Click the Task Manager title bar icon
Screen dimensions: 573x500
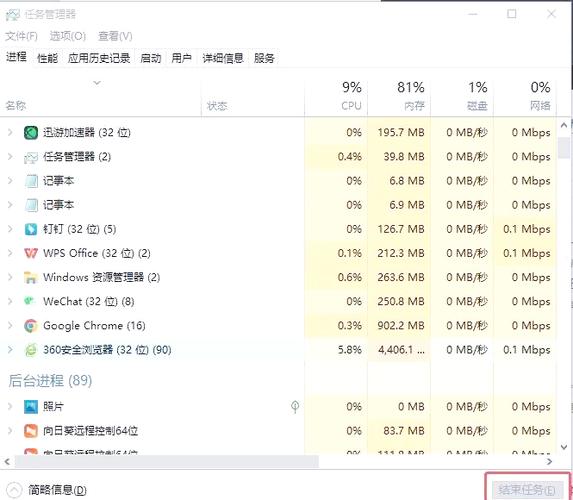pos(12,15)
